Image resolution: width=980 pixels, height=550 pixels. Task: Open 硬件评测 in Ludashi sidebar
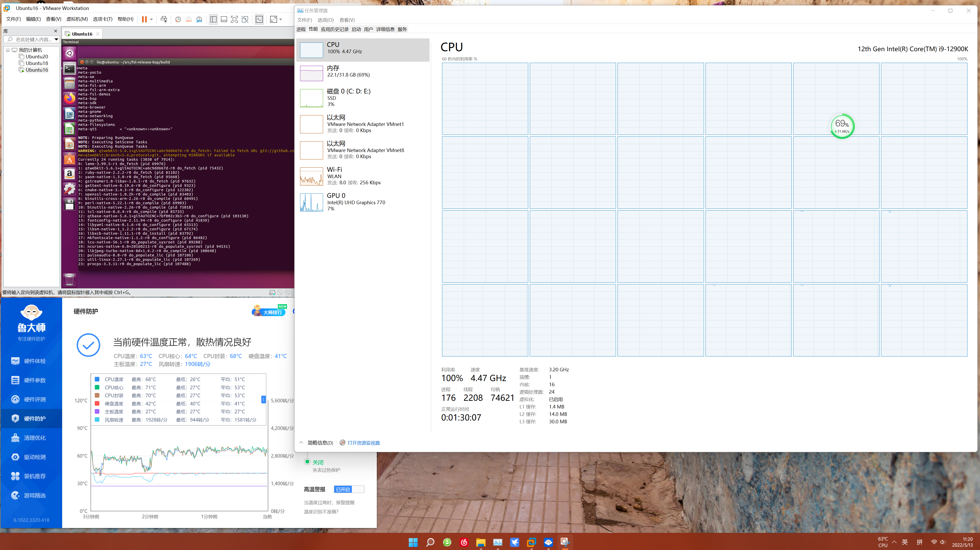pyautogui.click(x=31, y=399)
